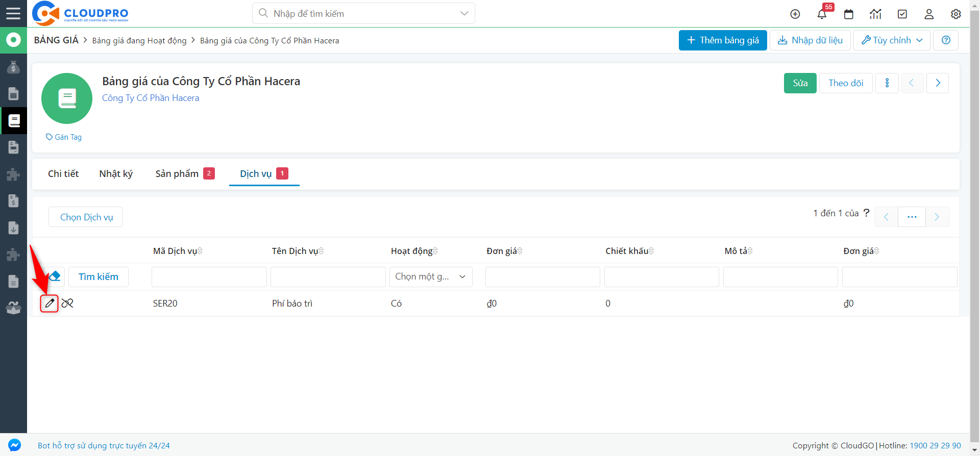The width and height of the screenshot is (980, 456).
Task: Open the tasks checkbox icon in header
Action: [x=902, y=14]
